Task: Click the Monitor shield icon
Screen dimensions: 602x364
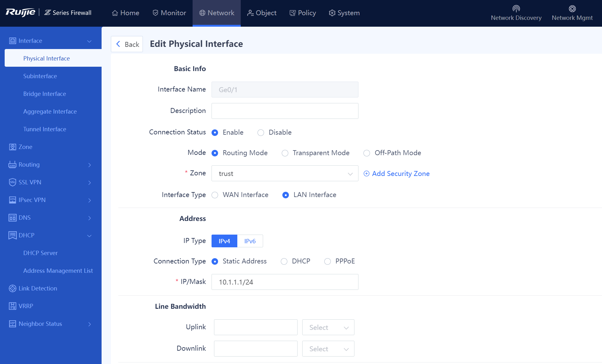Action: (x=156, y=13)
